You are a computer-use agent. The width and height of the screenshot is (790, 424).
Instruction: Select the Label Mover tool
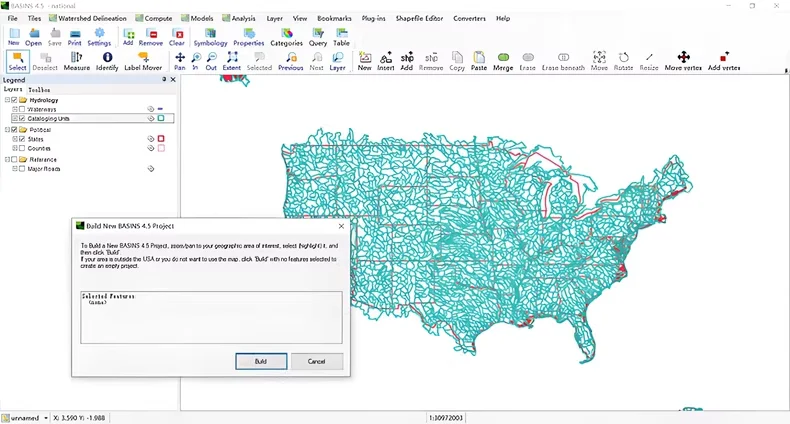143,61
